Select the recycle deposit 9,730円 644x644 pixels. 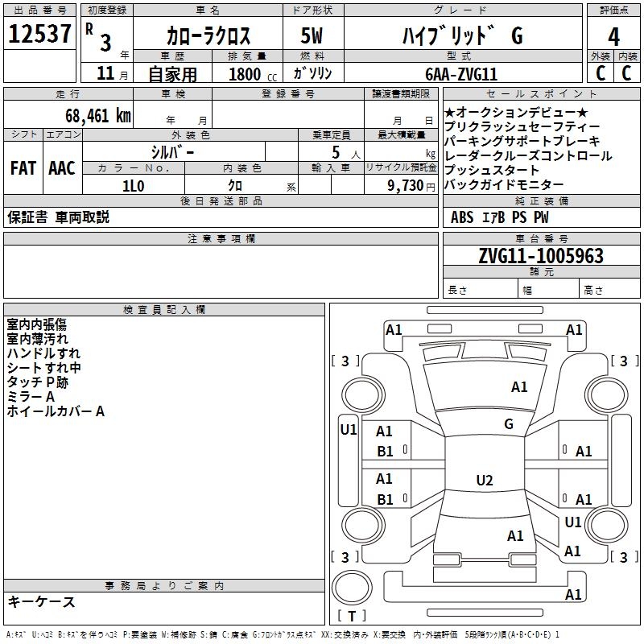point(411,186)
